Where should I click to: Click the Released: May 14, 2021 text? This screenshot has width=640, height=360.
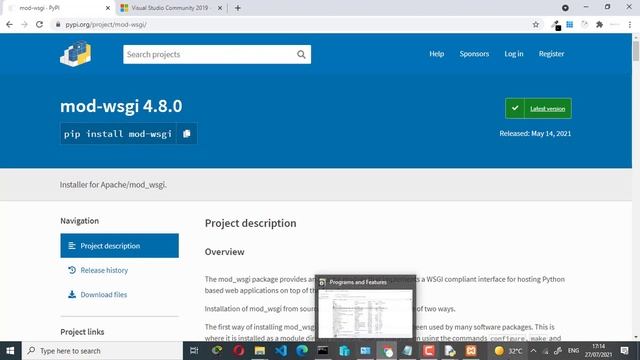[535, 133]
